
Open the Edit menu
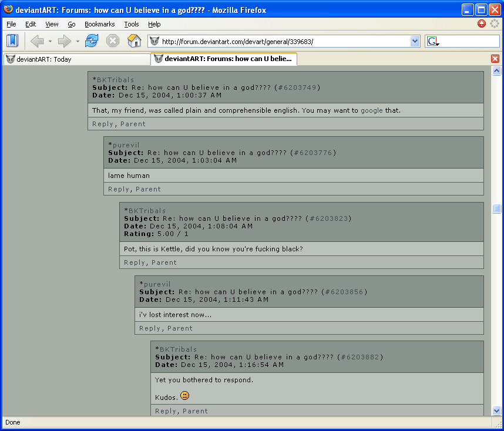[x=31, y=24]
